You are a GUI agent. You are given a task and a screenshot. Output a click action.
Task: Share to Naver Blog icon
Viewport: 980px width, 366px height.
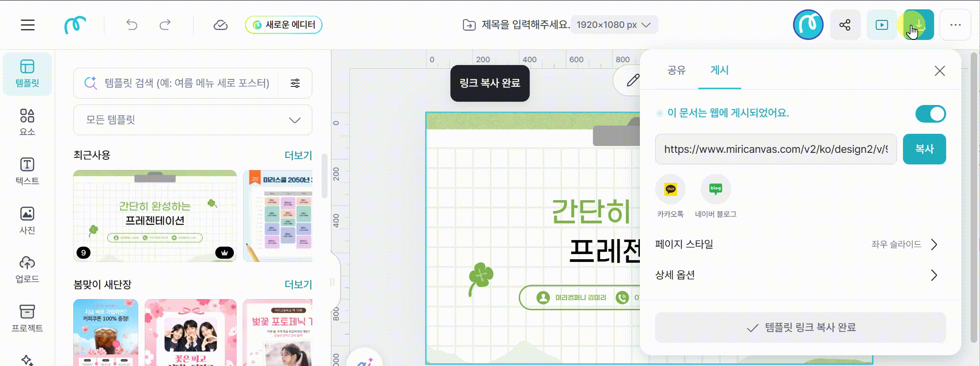716,189
